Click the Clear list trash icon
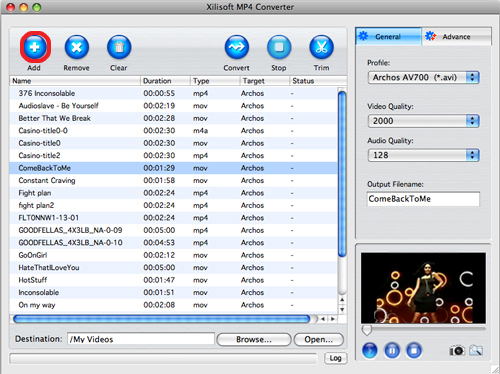This screenshot has height=374, width=500. coord(119,47)
